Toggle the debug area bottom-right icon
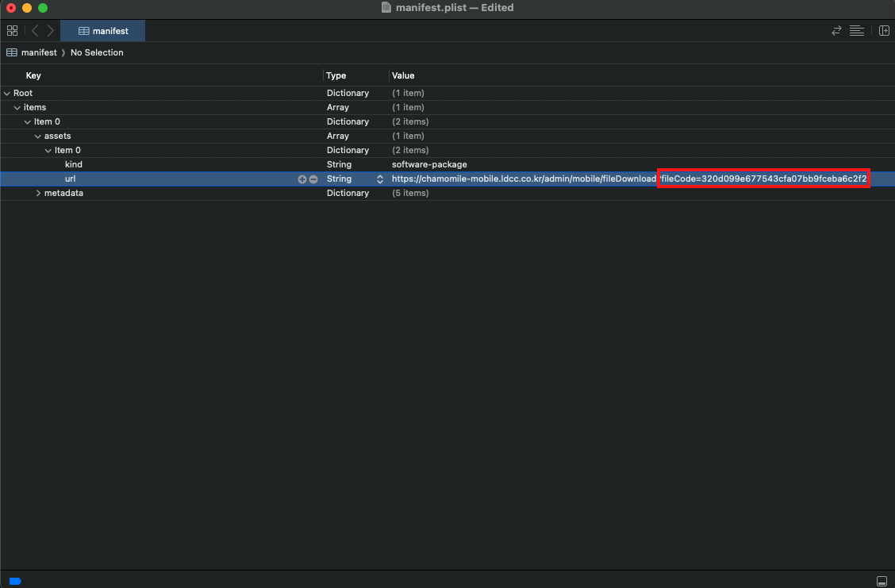Image resolution: width=895 pixels, height=588 pixels. (882, 581)
